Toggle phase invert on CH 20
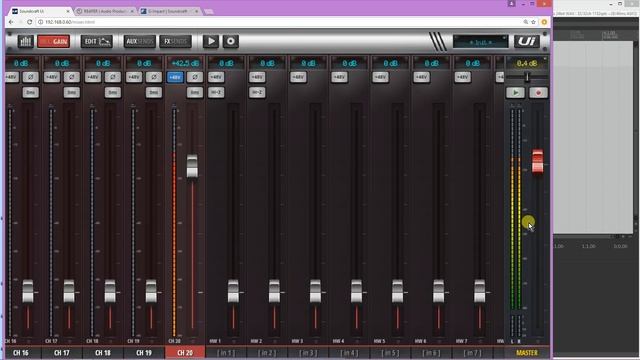The height and width of the screenshot is (360, 640). point(195,77)
